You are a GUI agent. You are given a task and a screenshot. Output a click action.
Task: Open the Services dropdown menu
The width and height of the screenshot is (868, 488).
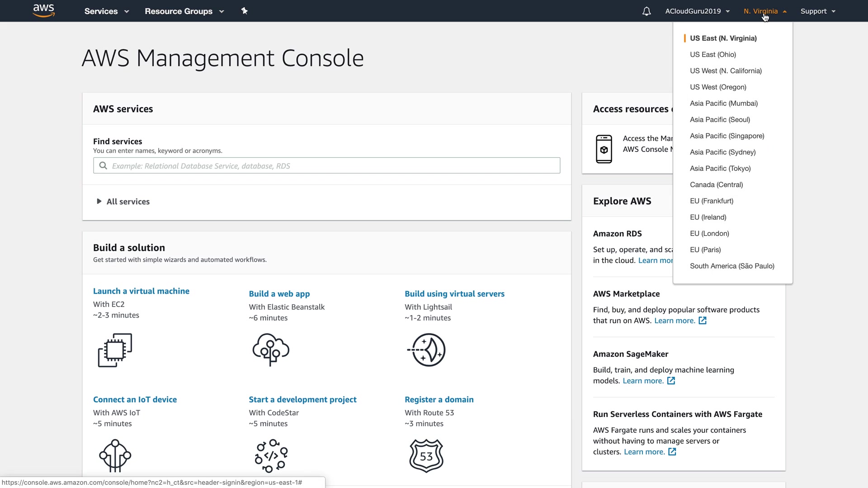(107, 11)
